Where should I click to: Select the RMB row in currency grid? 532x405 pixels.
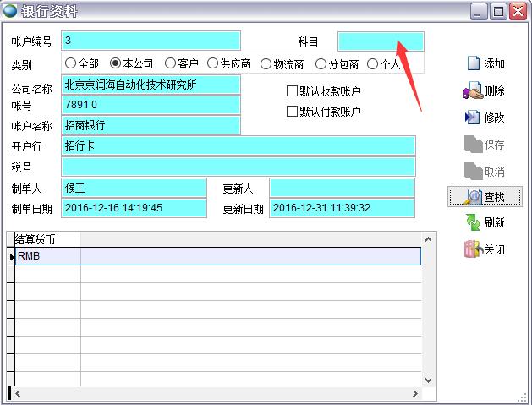point(47,256)
